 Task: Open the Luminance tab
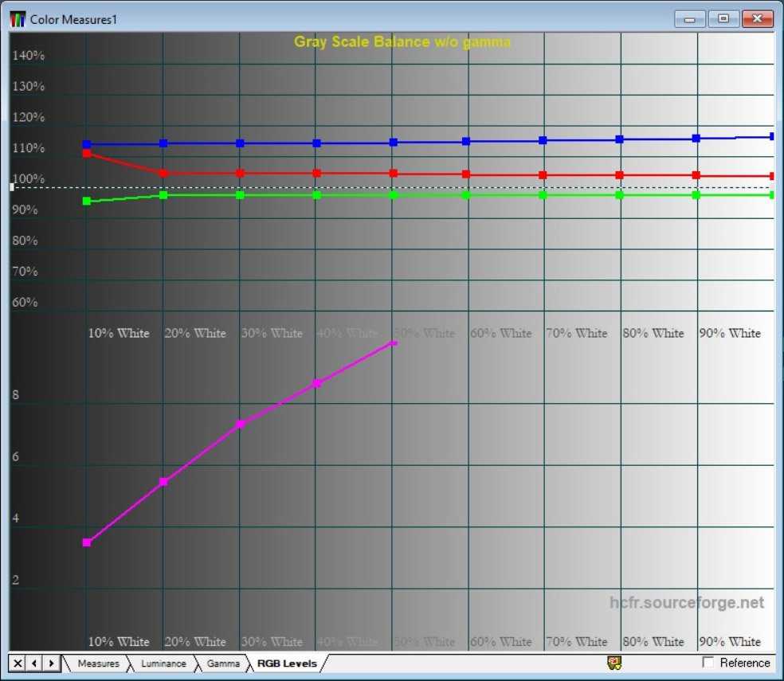pos(163,663)
